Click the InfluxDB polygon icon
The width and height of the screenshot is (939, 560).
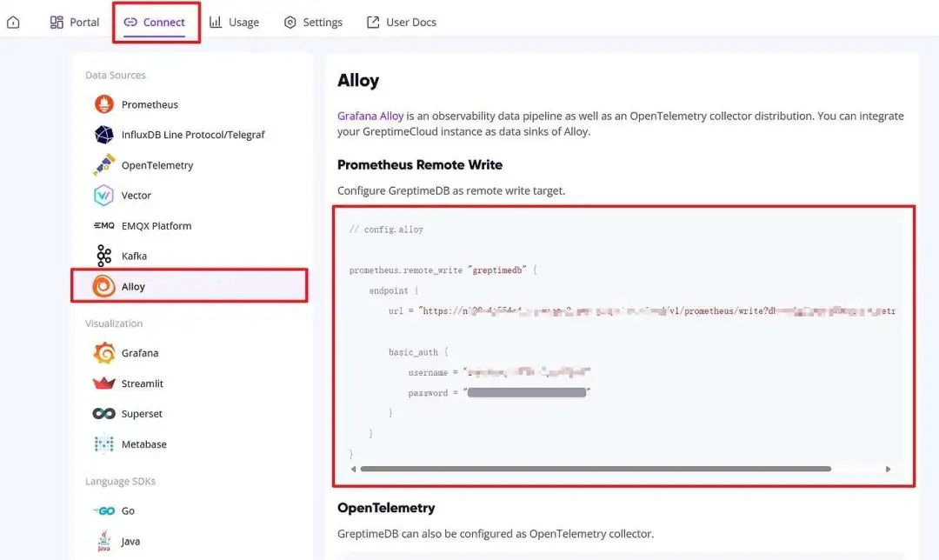[x=103, y=135]
